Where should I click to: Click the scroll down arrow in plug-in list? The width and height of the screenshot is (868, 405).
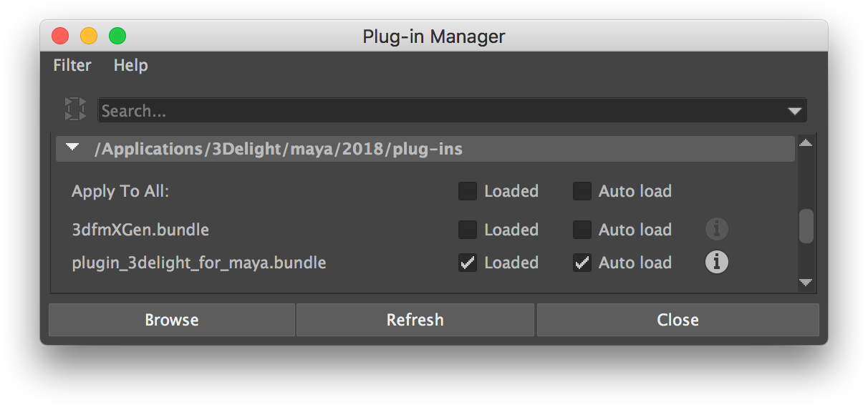tap(806, 283)
